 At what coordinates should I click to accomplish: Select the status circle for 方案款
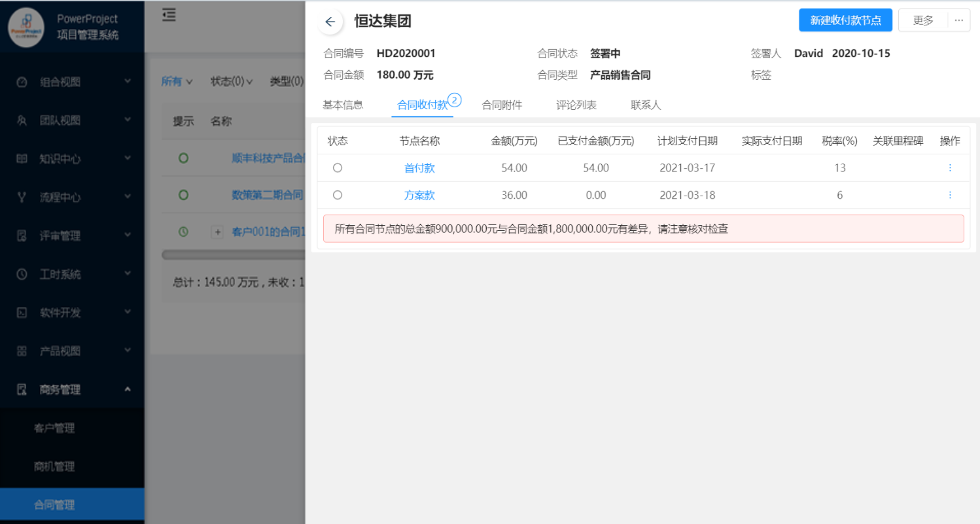click(338, 195)
